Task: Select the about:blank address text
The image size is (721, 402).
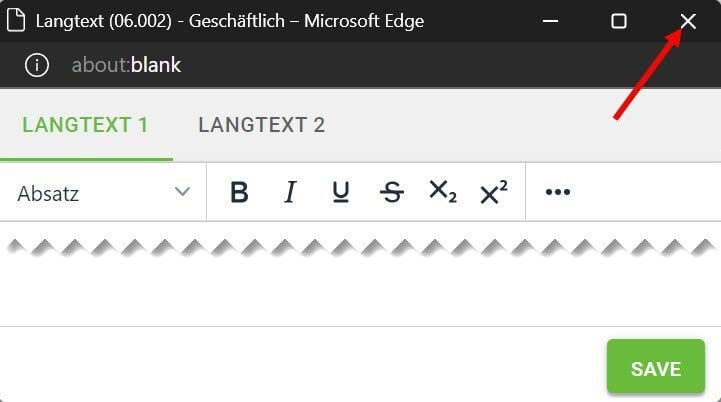Action: coord(126,66)
